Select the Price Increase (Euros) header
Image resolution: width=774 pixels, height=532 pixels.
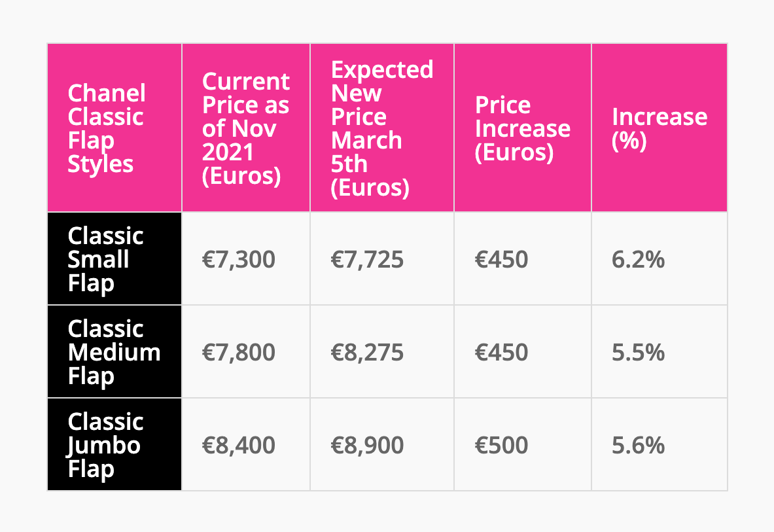[x=522, y=128]
